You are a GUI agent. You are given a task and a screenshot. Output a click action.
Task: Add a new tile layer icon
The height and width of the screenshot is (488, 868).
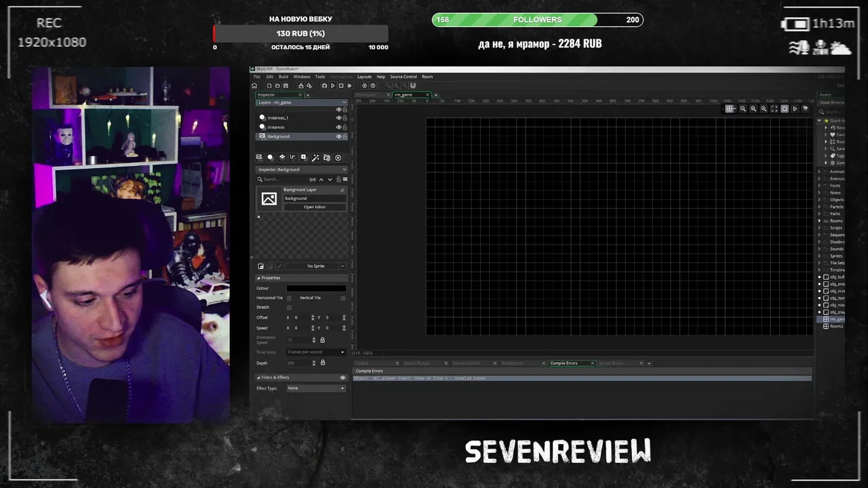[x=282, y=157]
